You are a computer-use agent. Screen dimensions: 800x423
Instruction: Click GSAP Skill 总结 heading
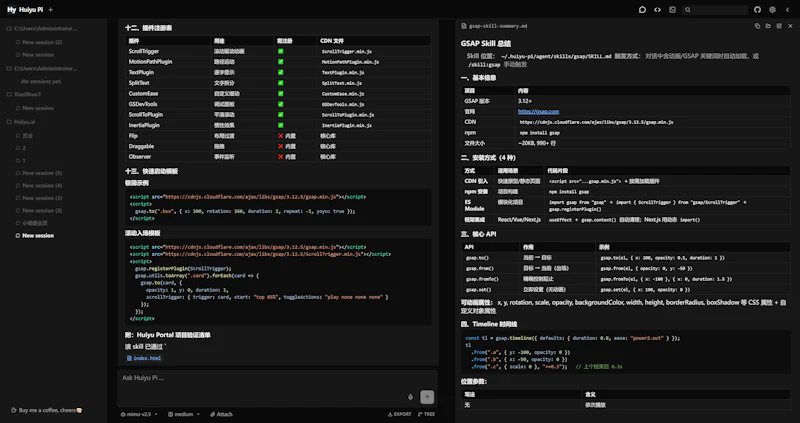point(486,44)
